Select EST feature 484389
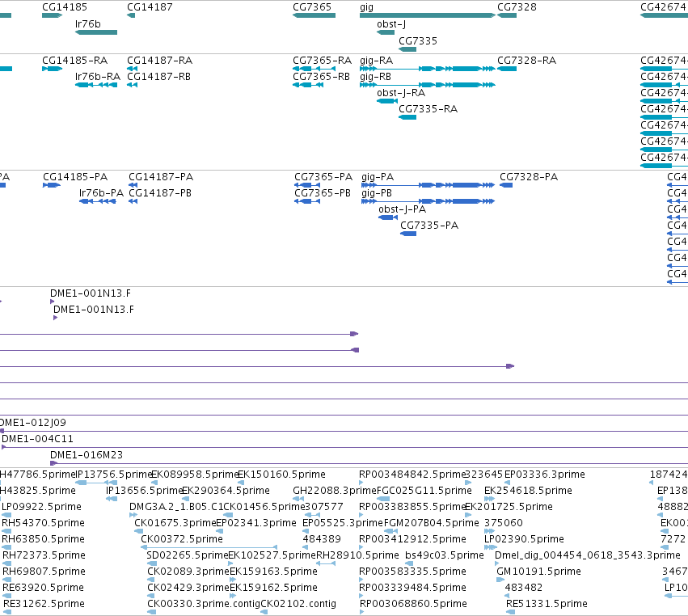The image size is (688, 616). click(x=322, y=540)
